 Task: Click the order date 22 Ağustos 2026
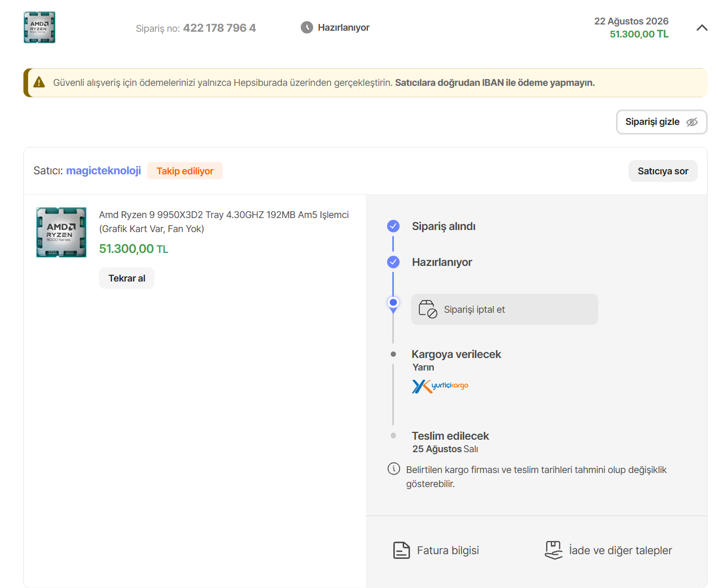click(631, 21)
